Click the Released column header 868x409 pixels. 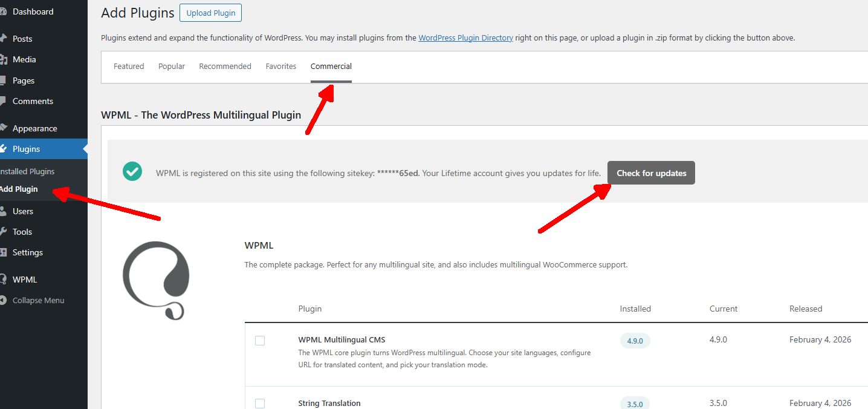pos(806,309)
